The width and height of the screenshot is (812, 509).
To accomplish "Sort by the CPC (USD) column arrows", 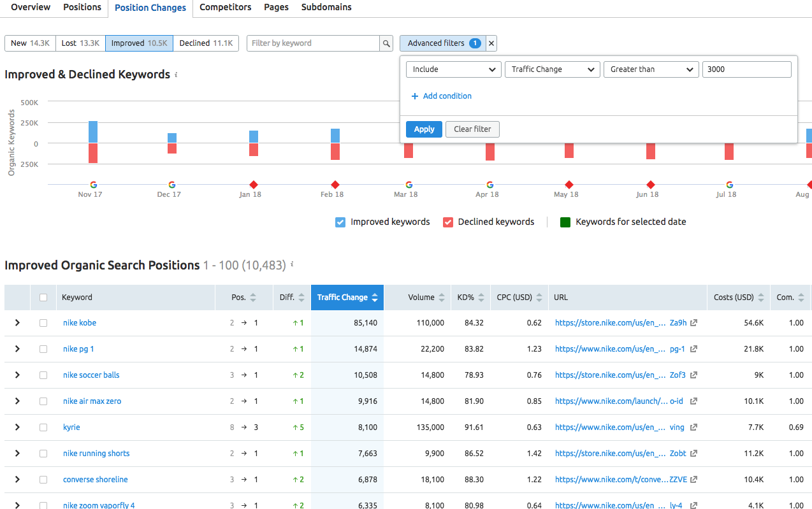I will click(x=539, y=298).
